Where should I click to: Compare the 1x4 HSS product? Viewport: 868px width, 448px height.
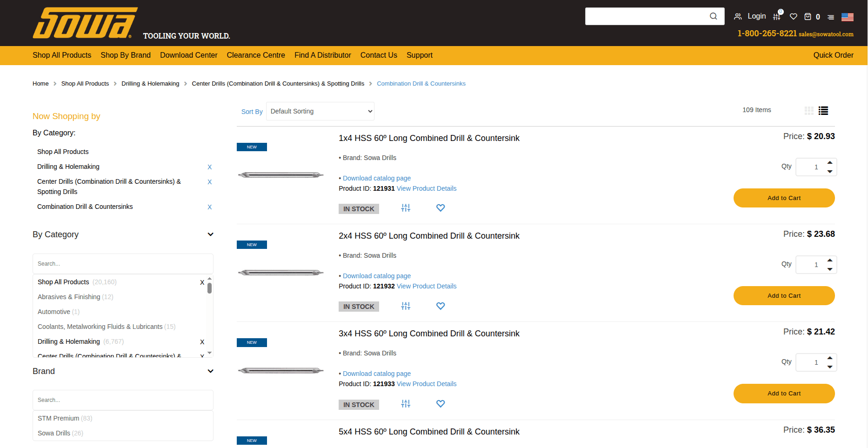click(x=406, y=208)
